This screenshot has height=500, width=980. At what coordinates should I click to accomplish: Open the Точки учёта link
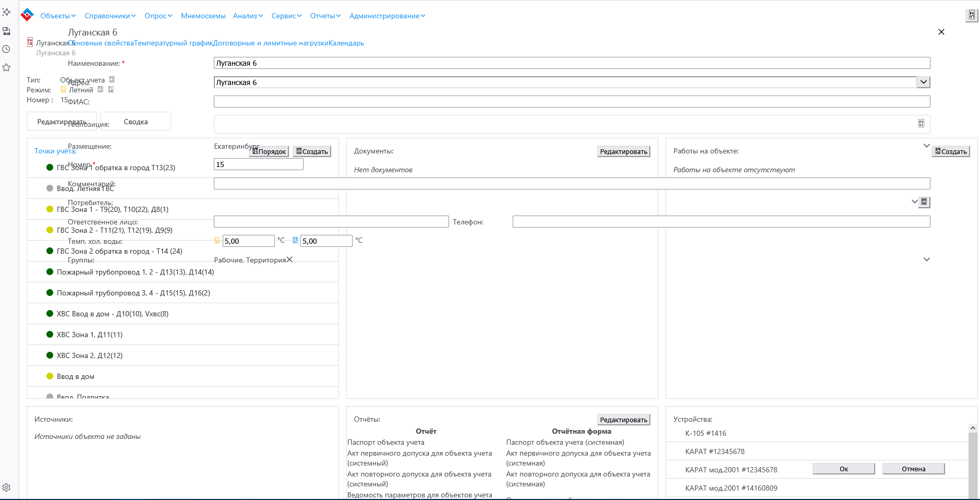[55, 151]
